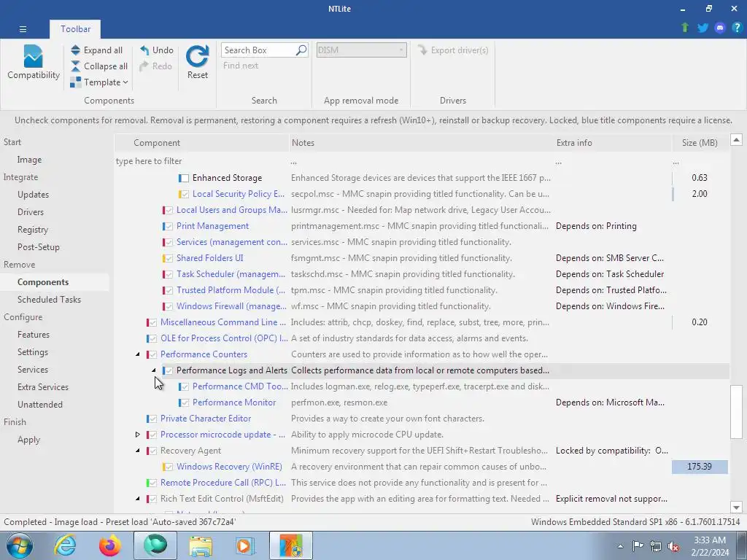Launch Firefox from taskbar
The width and height of the screenshot is (747, 560).
(x=110, y=545)
